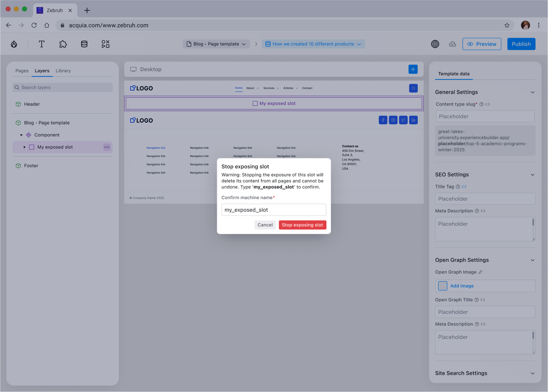
Task: Cancel the stop exposing slot dialog
Action: [x=265, y=225]
